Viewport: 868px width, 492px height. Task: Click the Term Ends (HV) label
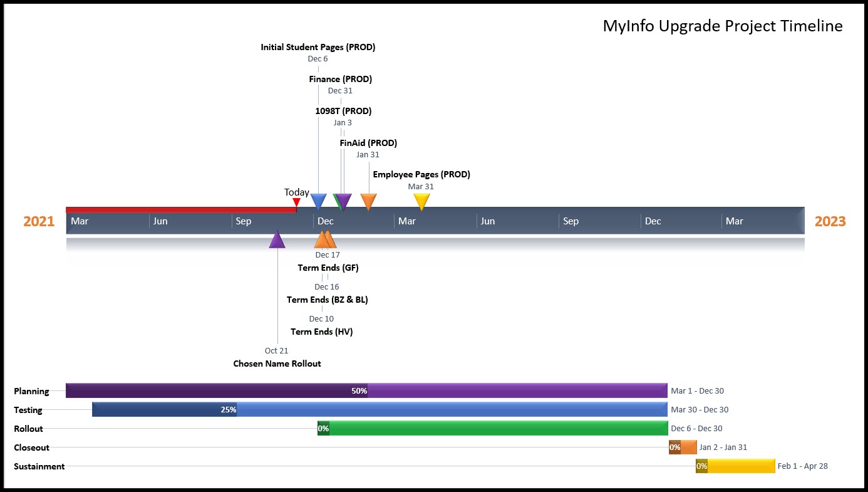(322, 332)
